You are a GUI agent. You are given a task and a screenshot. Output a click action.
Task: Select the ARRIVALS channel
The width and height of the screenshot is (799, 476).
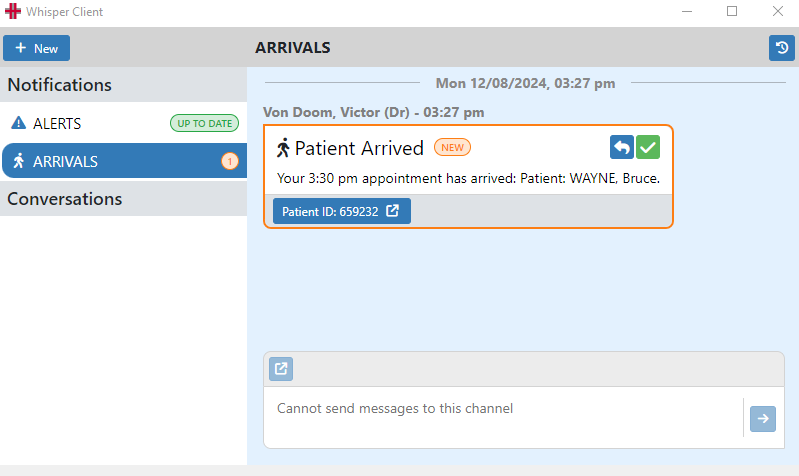[x=124, y=161]
